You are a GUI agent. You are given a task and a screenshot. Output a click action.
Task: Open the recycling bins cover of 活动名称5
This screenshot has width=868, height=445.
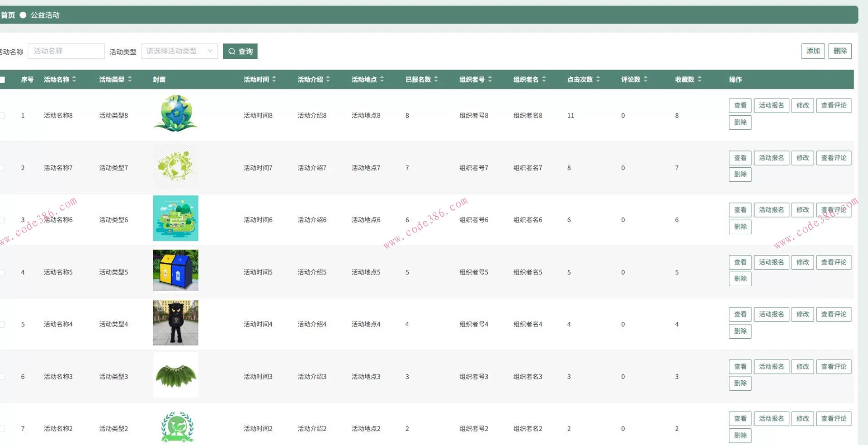[175, 270]
